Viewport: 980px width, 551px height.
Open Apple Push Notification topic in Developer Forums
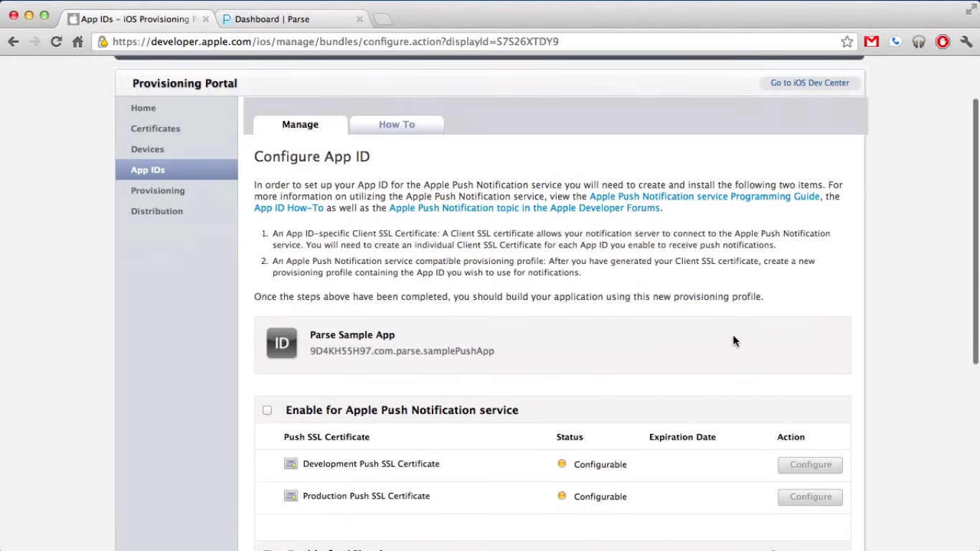pos(524,208)
